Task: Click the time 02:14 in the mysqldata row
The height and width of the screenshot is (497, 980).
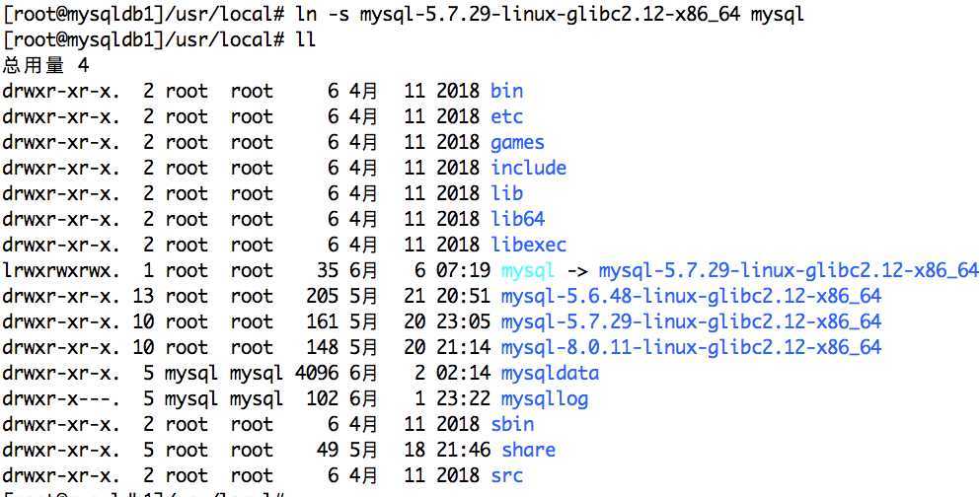Action: (463, 374)
